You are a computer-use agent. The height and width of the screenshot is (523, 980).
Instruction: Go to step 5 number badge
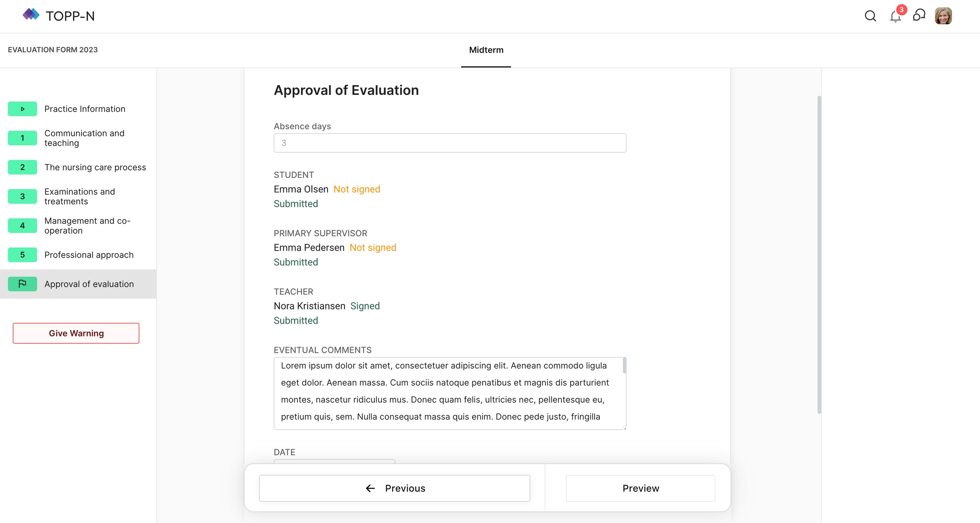pos(23,255)
